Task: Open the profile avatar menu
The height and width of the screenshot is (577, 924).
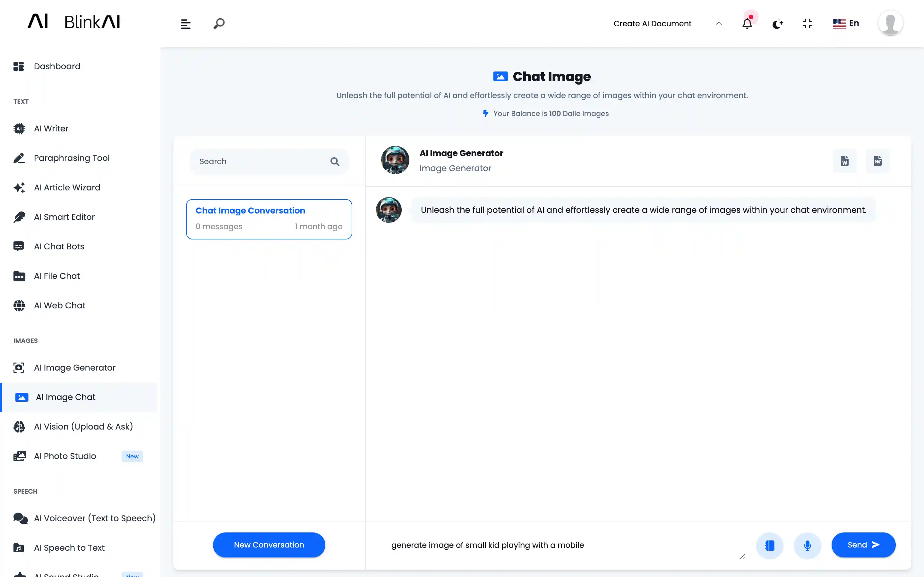Action: [x=890, y=23]
